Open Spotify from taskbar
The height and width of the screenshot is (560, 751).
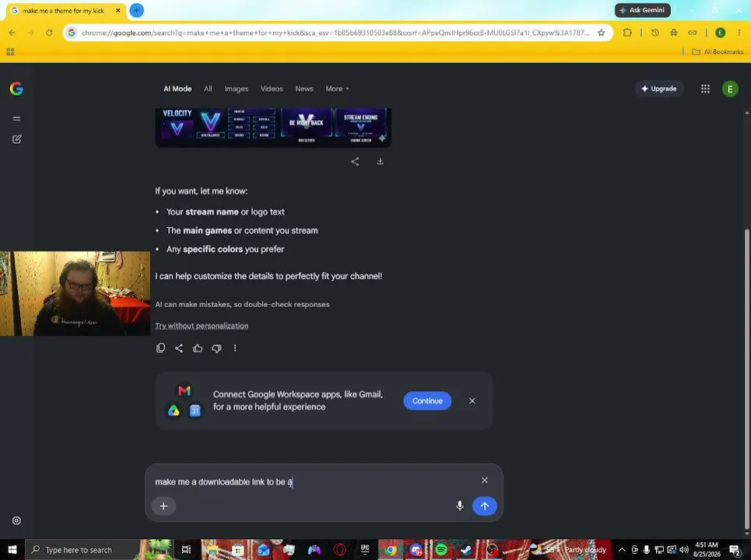(440, 549)
